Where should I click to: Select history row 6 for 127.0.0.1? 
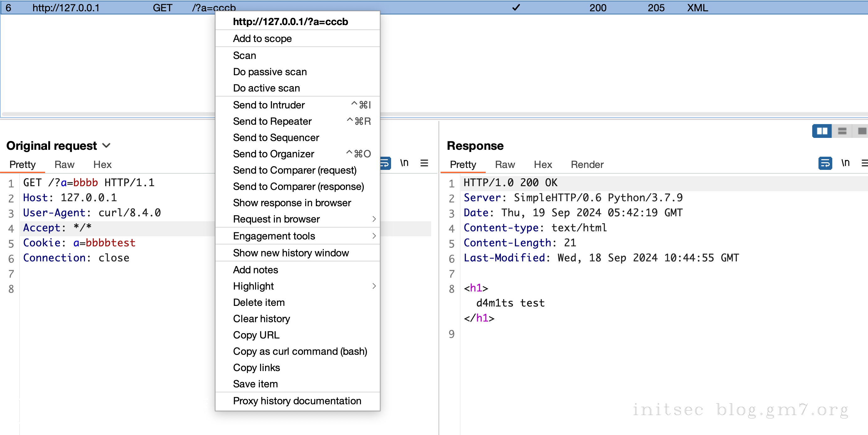(66, 8)
